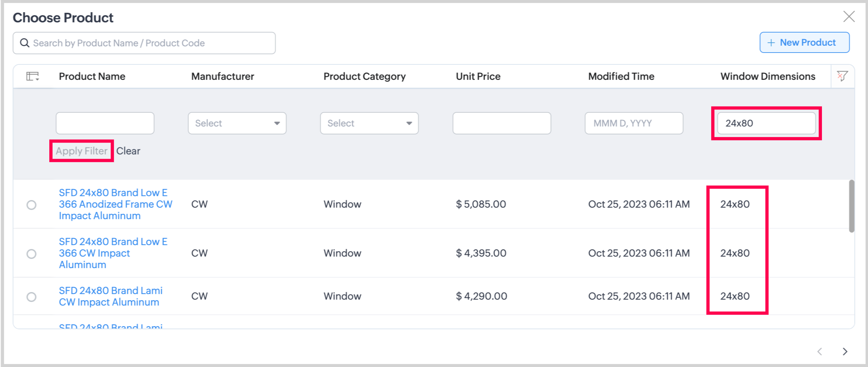Close the Choose Product dialog

(849, 16)
